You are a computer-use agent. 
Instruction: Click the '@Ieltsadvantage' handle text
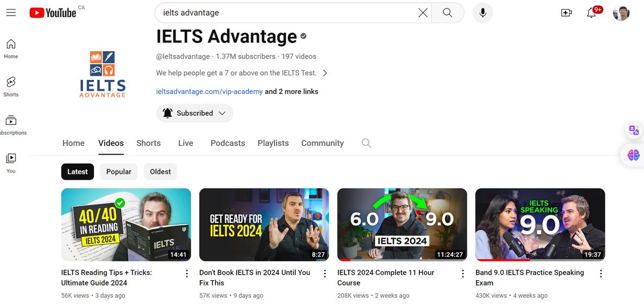tap(183, 56)
